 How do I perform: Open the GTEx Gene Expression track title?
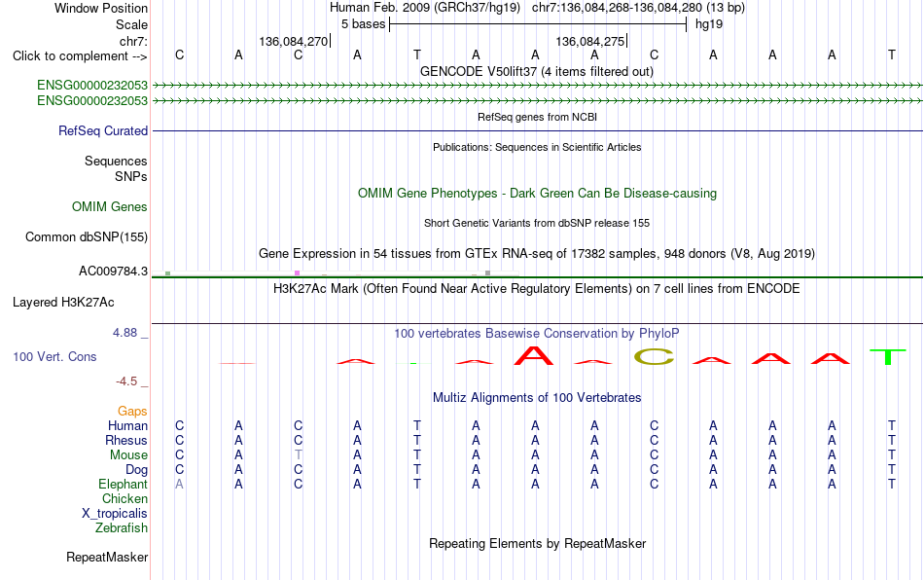[x=537, y=253]
